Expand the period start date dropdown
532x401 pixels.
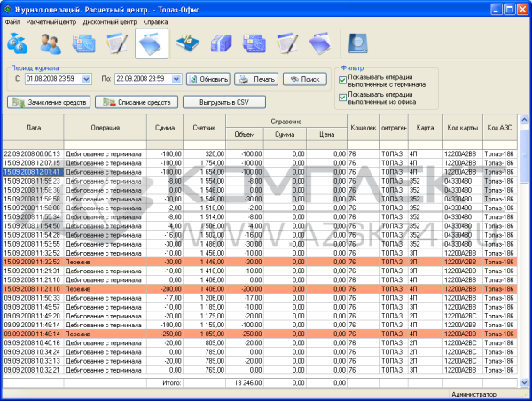point(86,79)
